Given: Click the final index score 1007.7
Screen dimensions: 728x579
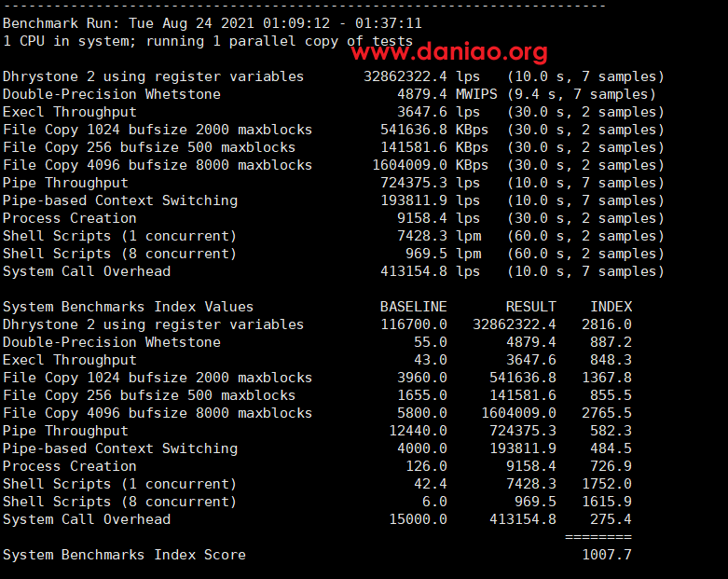Looking at the screenshot, I should click(606, 555).
